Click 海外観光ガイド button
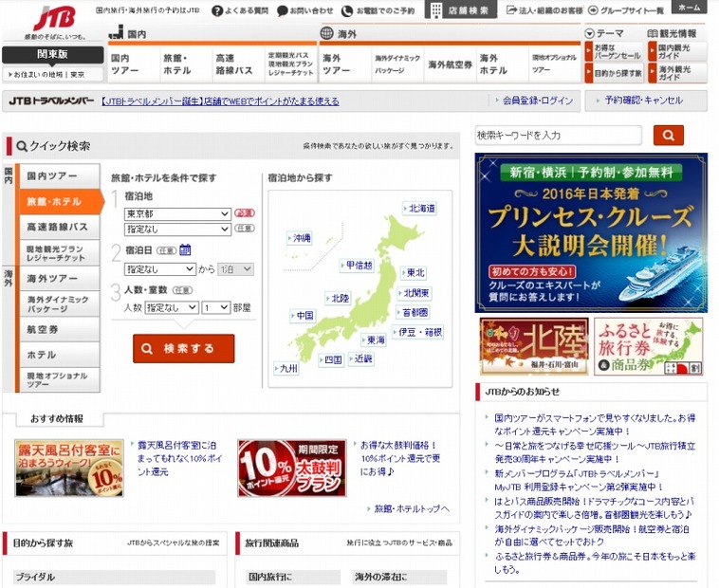719x588 pixels. click(x=677, y=73)
